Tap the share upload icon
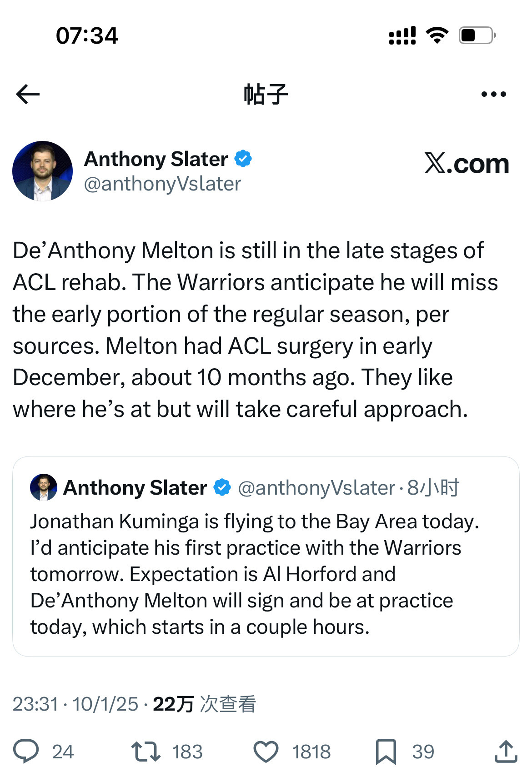This screenshot has width=532, height=782. [506, 752]
